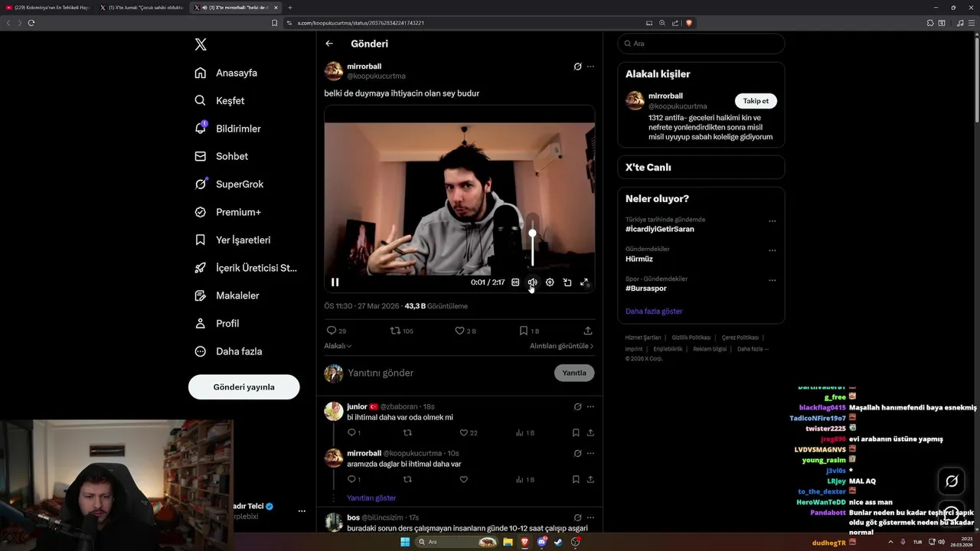Viewport: 980px width, 551px height.
Task: Bookmark junior's reply
Action: (576, 432)
